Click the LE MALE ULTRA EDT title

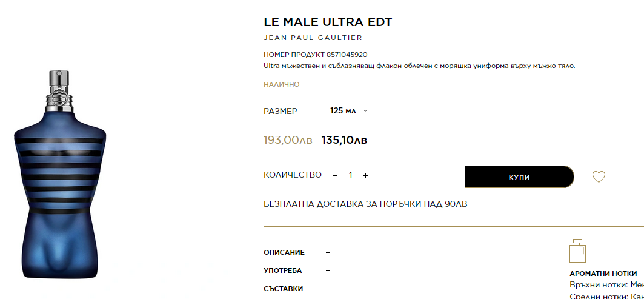[x=328, y=22]
